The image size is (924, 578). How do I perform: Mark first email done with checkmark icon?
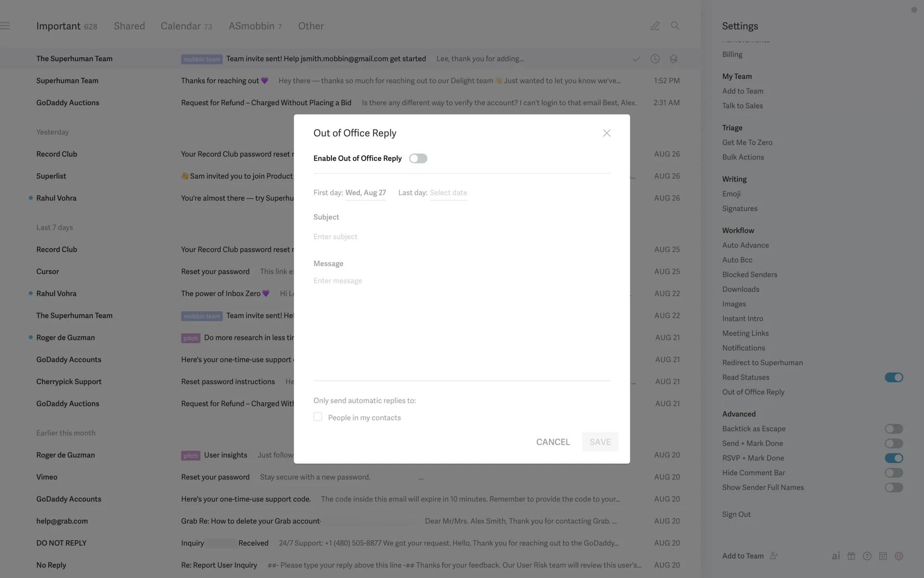tap(636, 59)
